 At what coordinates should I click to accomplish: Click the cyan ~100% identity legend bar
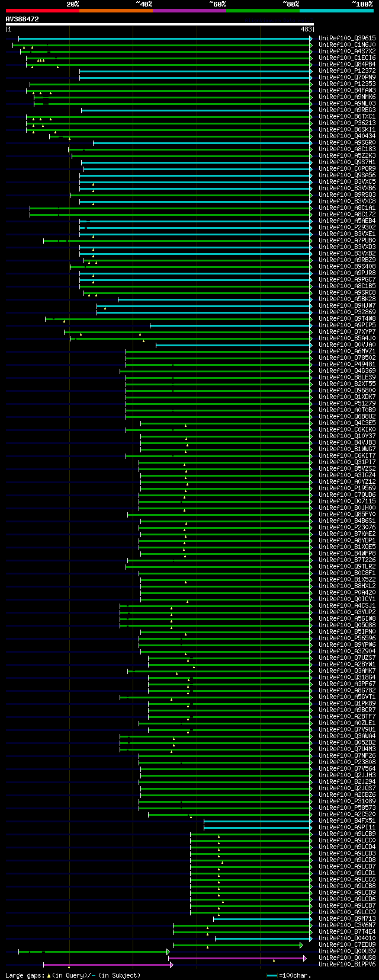336,11
